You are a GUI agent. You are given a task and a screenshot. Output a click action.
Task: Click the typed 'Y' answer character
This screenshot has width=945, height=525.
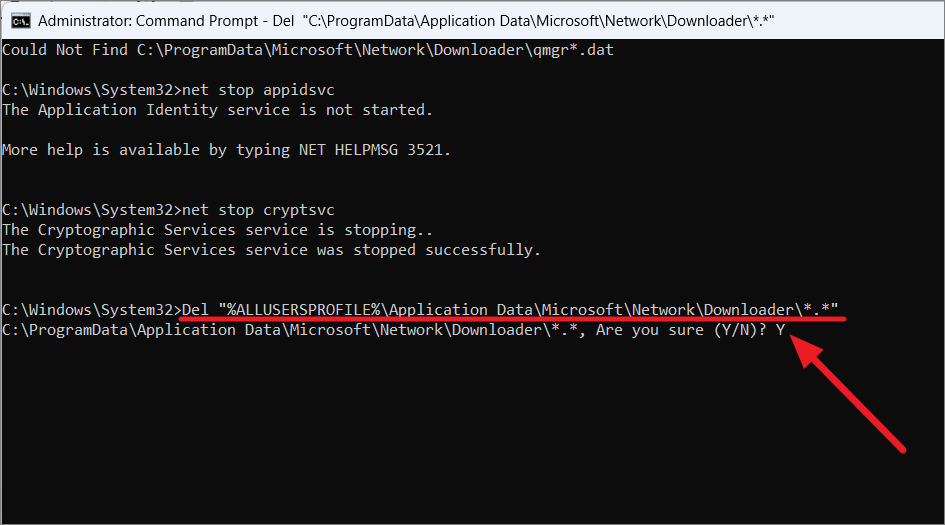(x=780, y=330)
